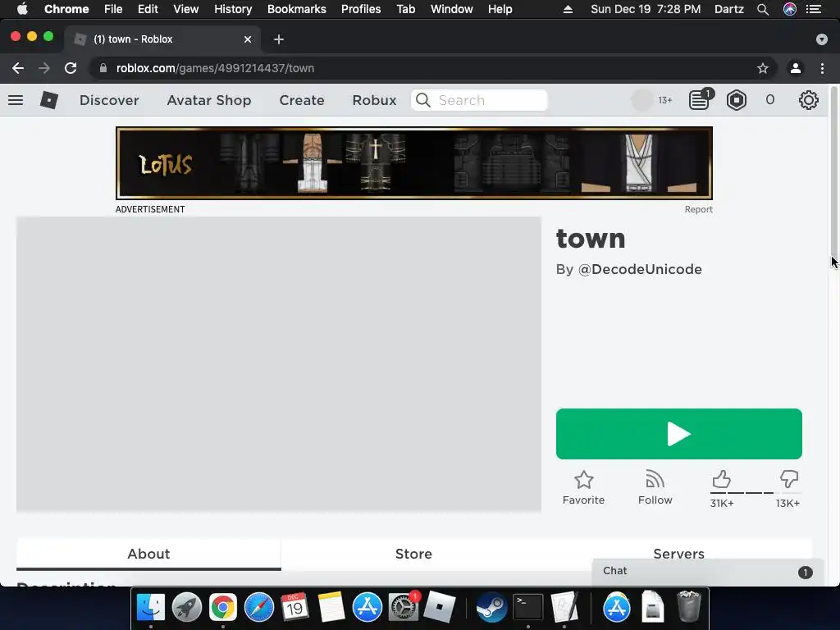
Task: Start the game with green Play button
Action: (678, 434)
